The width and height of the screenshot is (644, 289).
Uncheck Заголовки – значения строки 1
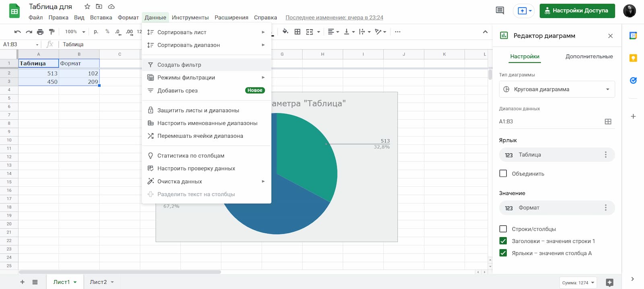[x=503, y=241]
